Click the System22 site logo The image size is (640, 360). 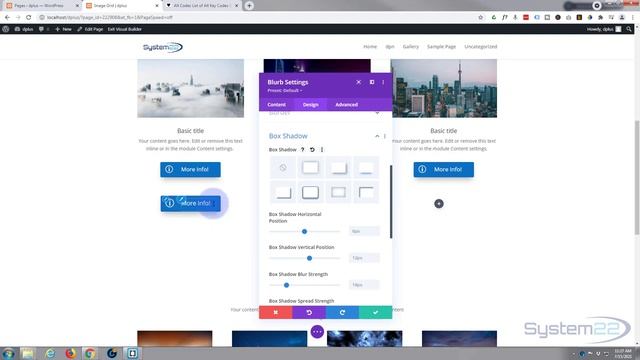163,47
